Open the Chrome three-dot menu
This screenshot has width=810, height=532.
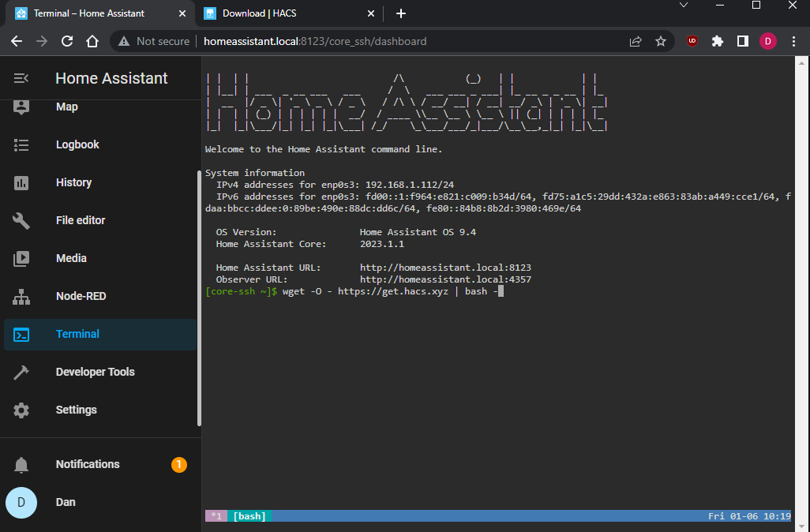(x=794, y=41)
